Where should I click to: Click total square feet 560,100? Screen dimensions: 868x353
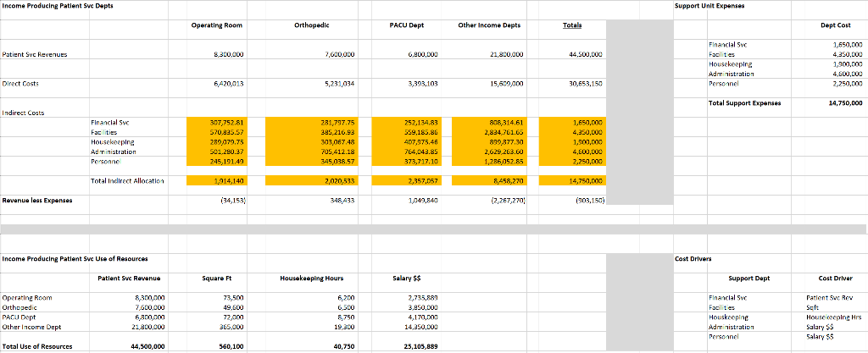coord(231,347)
